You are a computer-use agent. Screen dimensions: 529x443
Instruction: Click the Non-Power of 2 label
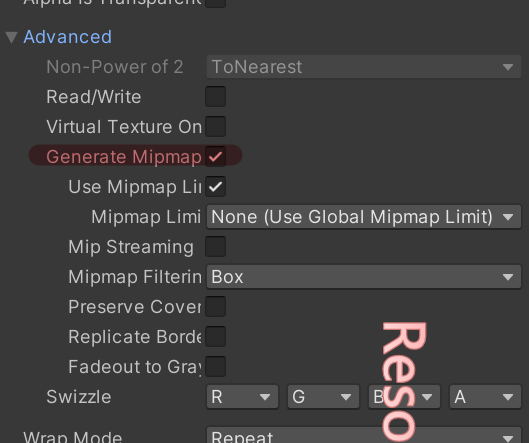click(x=115, y=67)
